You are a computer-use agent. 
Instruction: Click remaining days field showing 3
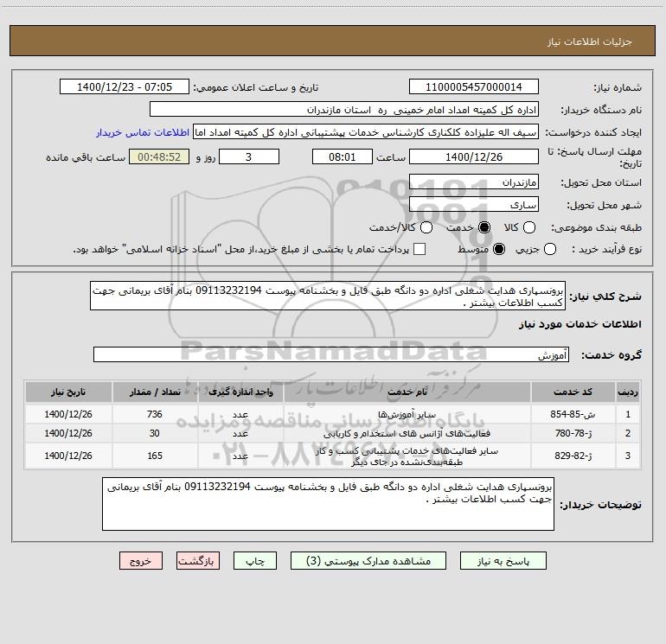[x=249, y=156]
